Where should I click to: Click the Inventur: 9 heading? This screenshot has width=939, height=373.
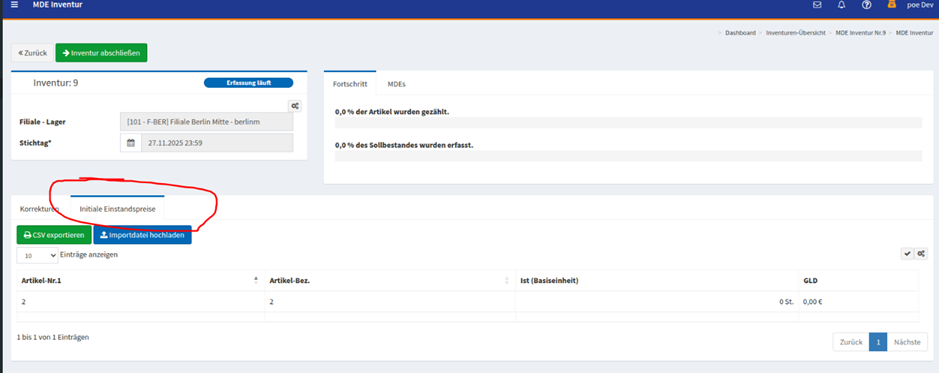point(56,83)
